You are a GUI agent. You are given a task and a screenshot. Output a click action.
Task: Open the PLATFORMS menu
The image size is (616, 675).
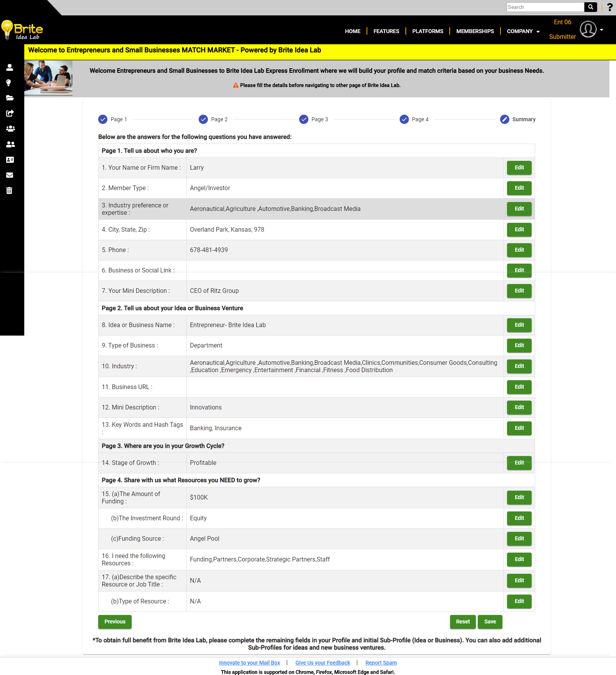click(x=428, y=31)
